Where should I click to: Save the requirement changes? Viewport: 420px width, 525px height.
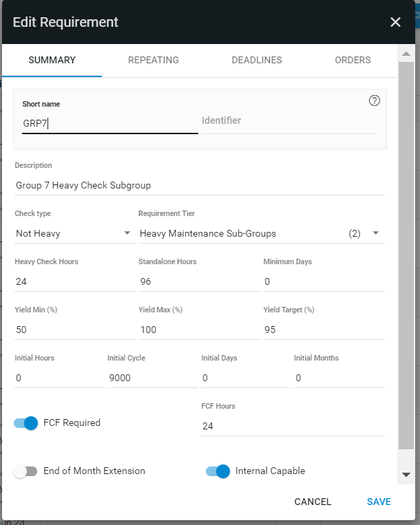[x=379, y=502]
